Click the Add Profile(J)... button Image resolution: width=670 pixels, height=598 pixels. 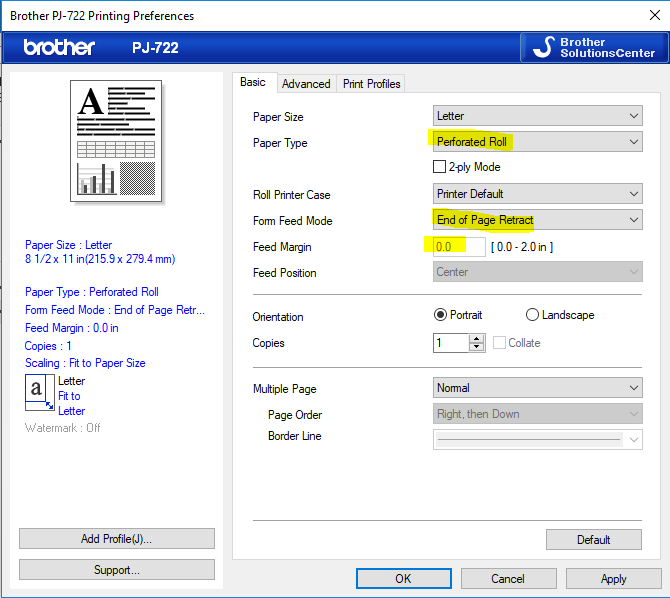click(x=117, y=539)
